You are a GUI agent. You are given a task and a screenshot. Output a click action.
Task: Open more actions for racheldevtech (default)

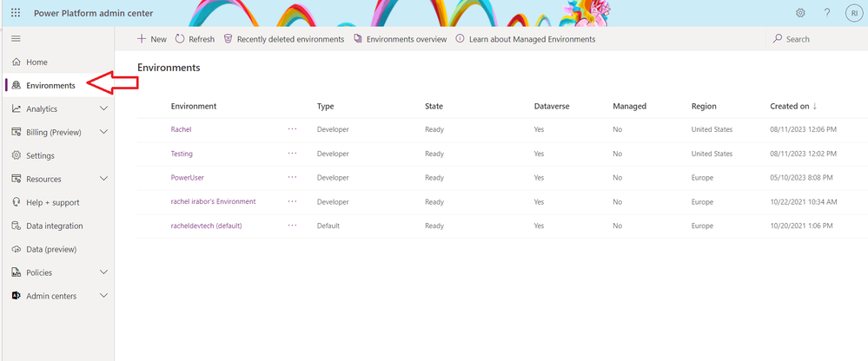click(x=292, y=226)
